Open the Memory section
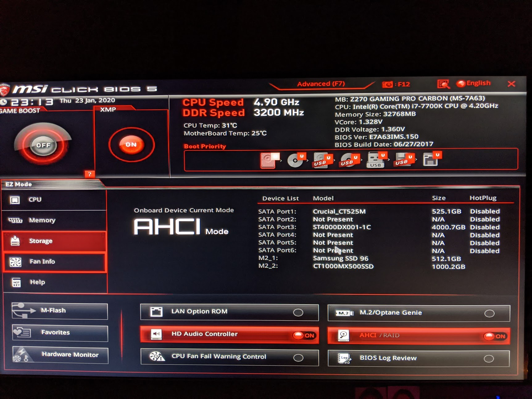The image size is (532, 399). point(55,221)
